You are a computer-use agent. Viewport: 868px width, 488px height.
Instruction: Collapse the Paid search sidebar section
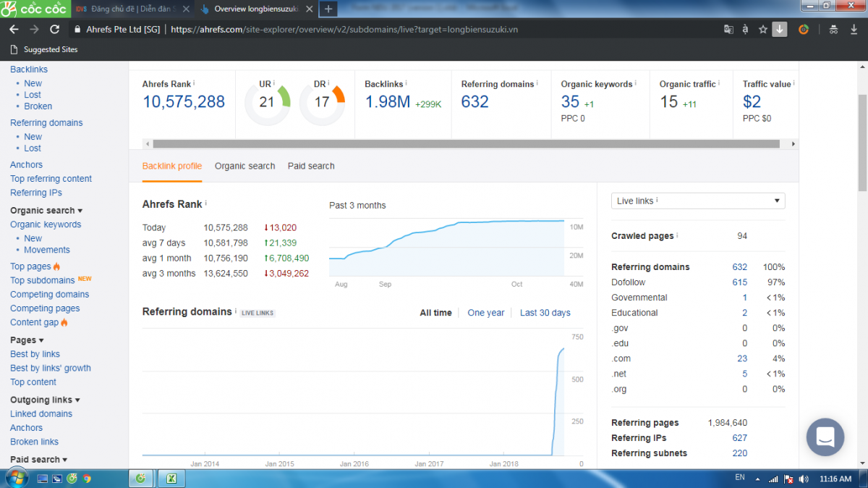[x=38, y=459]
